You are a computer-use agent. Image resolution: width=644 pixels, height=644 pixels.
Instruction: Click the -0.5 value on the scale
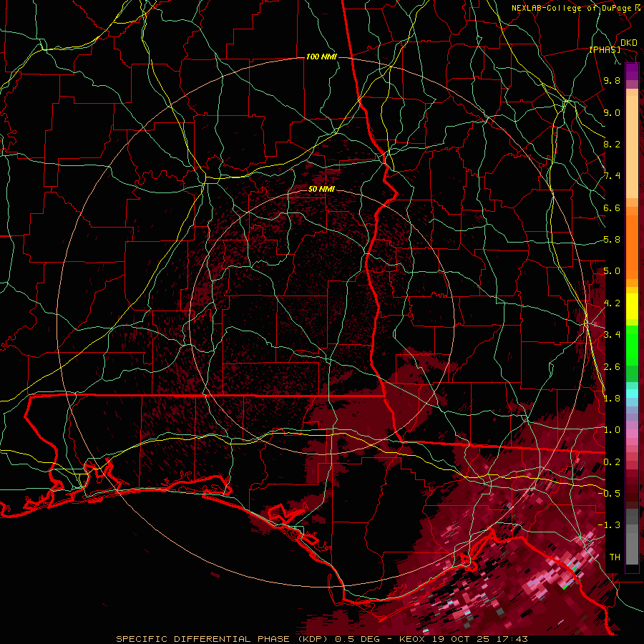coord(609,493)
